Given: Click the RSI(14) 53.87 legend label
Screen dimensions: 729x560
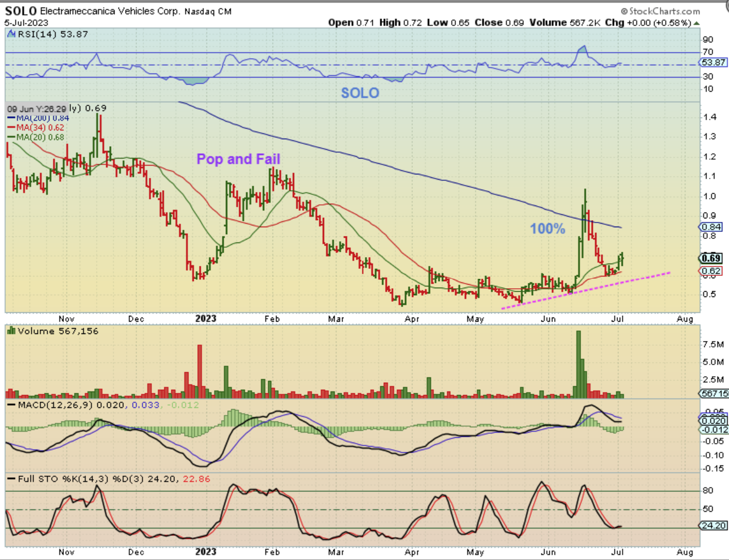Looking at the screenshot, I should (53, 34).
